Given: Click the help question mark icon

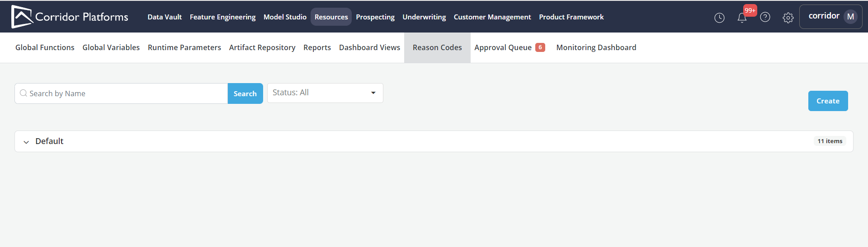Looking at the screenshot, I should coord(765,17).
